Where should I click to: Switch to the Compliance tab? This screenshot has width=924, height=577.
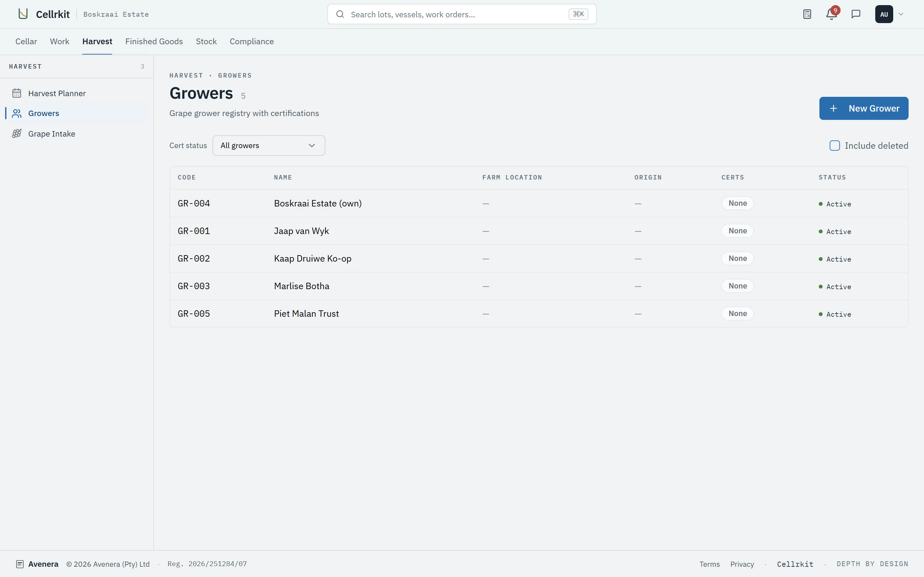252,41
